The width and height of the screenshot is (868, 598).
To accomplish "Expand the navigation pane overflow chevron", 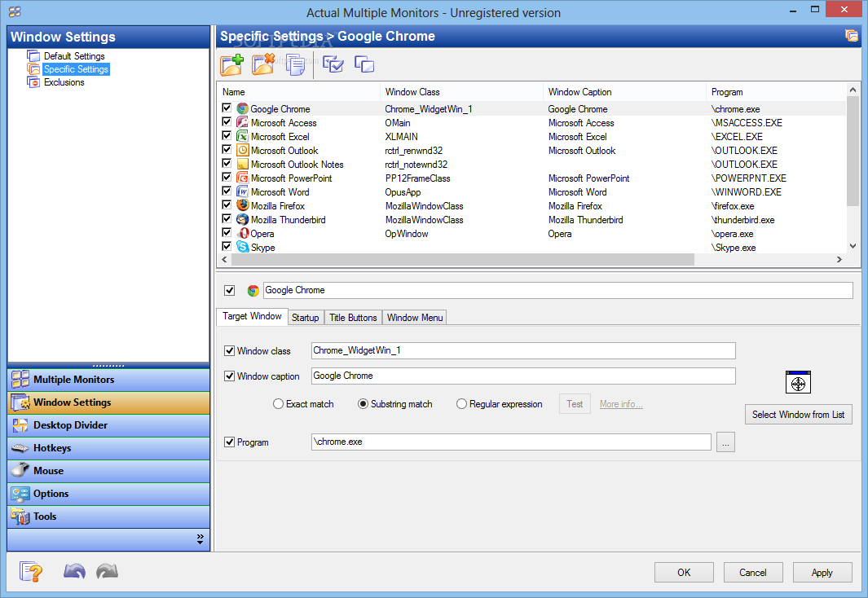I will tap(200, 539).
